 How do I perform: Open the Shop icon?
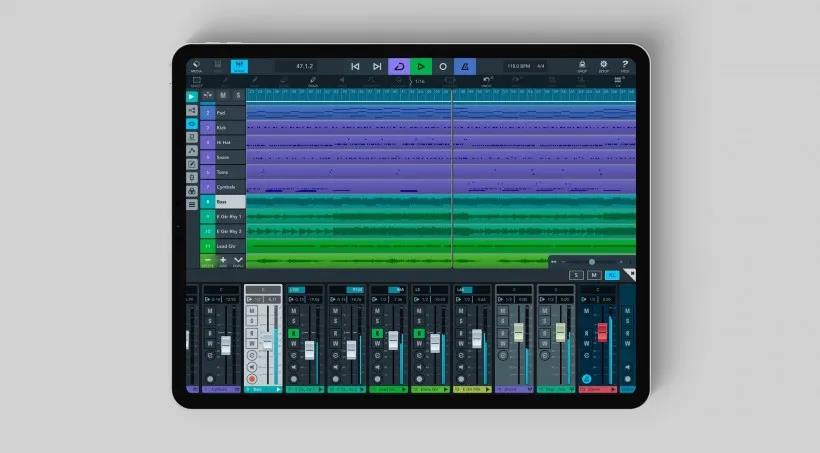point(582,66)
